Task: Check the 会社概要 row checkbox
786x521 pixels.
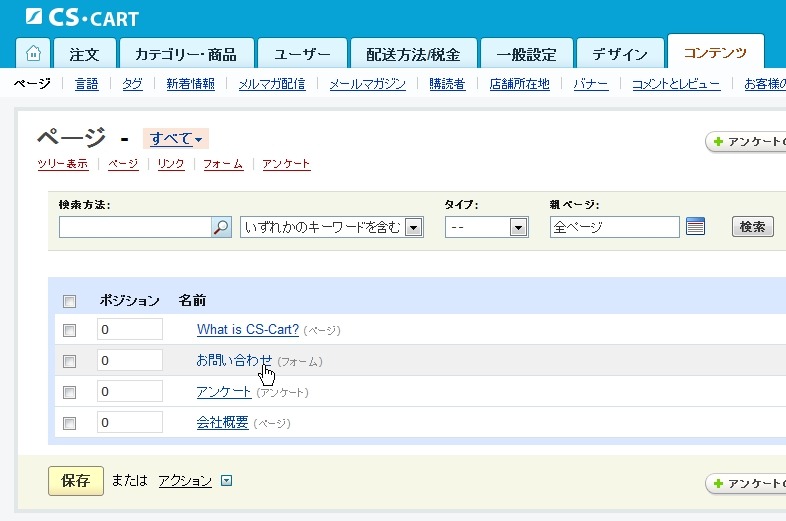Action: (69, 423)
